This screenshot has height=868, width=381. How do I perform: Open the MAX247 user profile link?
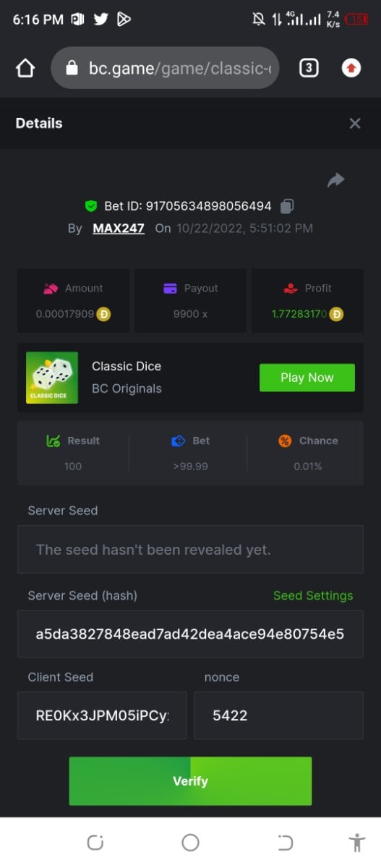pos(119,228)
